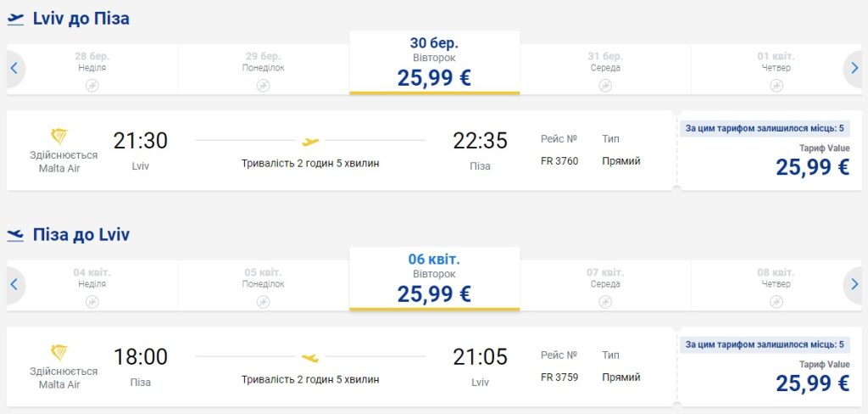Select the Value fare 25,99 € for Lviv–Піза flight

point(811,166)
